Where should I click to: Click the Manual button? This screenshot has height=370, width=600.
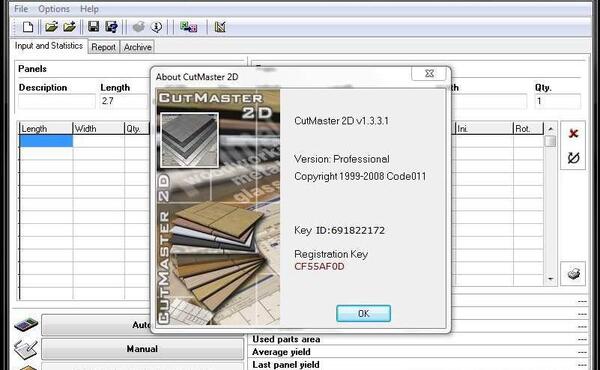(x=142, y=349)
